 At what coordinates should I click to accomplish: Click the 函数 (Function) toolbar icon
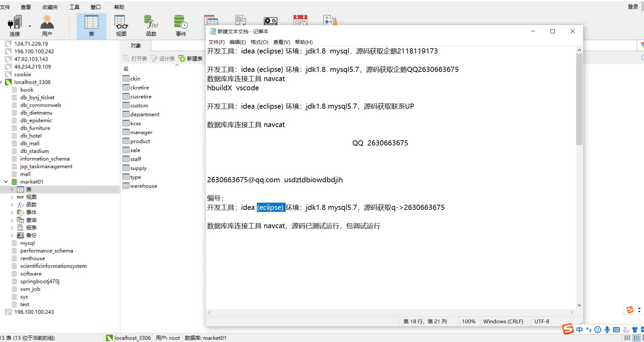(151, 26)
